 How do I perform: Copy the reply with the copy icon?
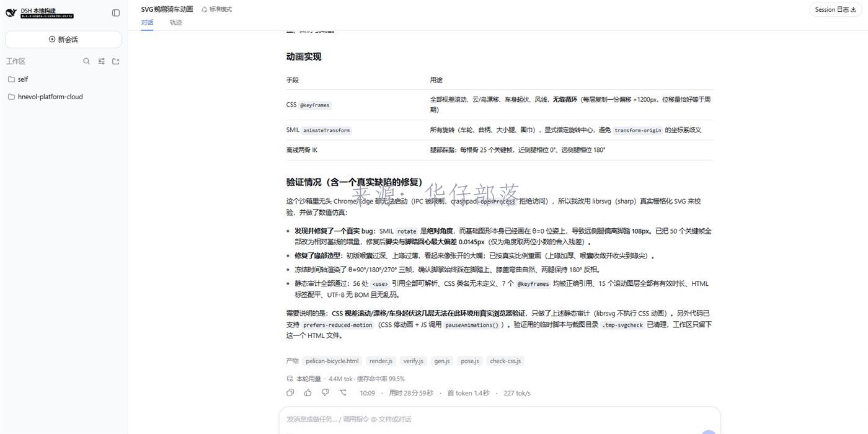coord(290,392)
